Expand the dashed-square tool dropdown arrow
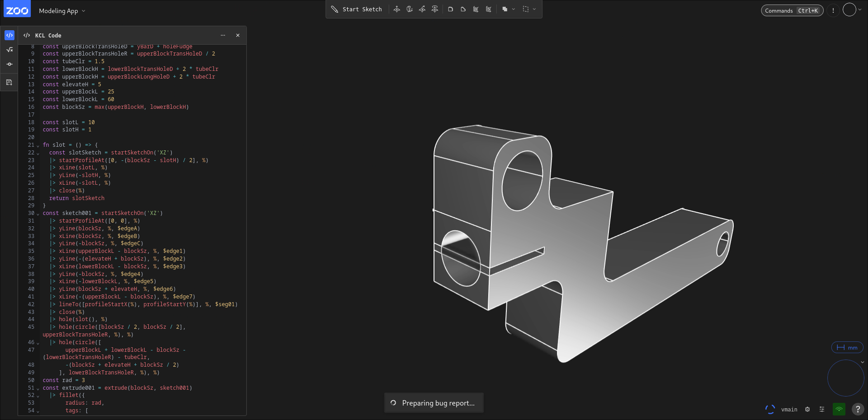Screen dimensions: 868x420 pos(534,9)
